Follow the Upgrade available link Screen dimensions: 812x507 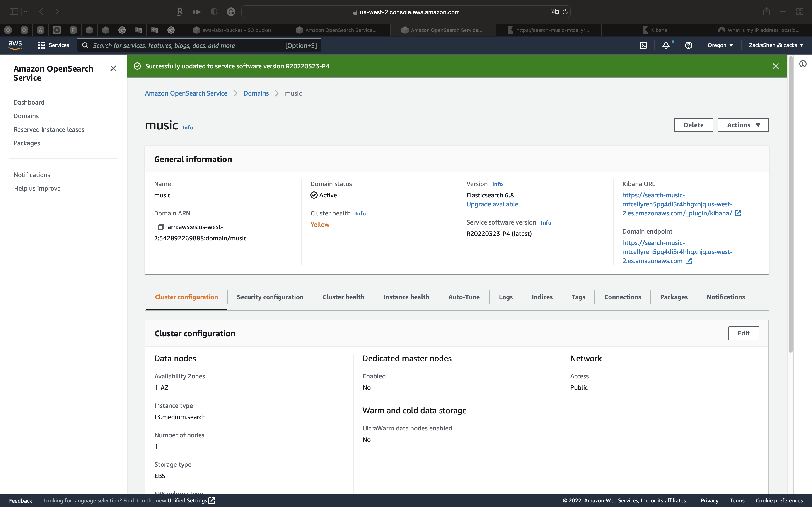click(x=492, y=204)
